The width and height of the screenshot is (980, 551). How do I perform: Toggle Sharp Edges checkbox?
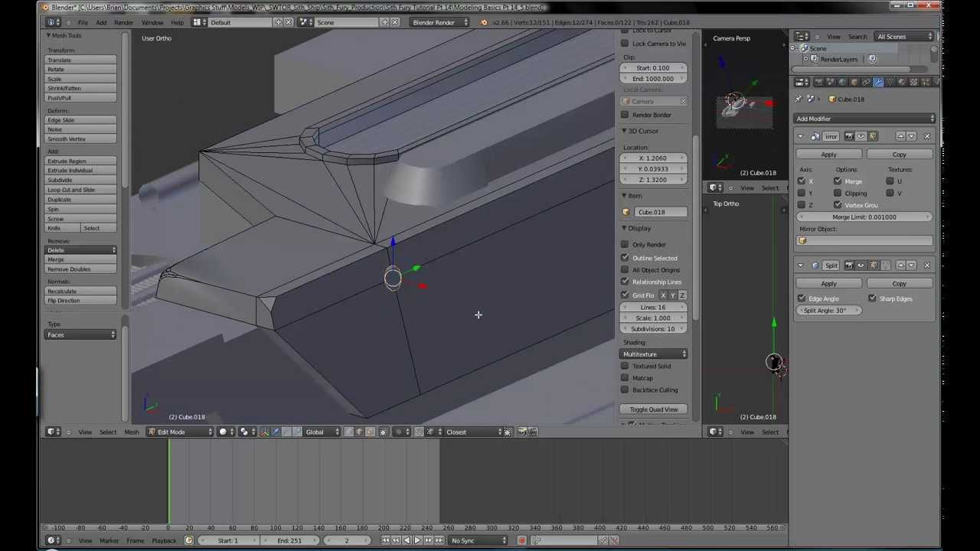coord(872,298)
